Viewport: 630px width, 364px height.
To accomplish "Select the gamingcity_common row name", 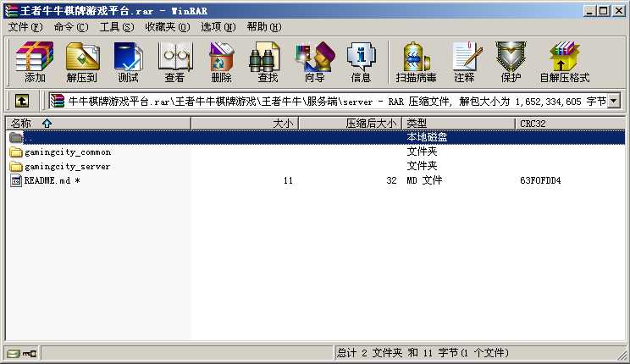I will pyautogui.click(x=68, y=152).
